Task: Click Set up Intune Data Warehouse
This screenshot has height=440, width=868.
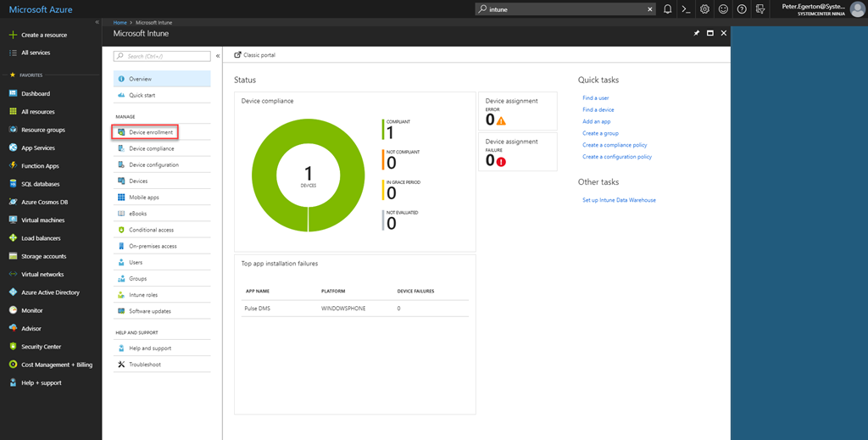Action: (x=619, y=200)
